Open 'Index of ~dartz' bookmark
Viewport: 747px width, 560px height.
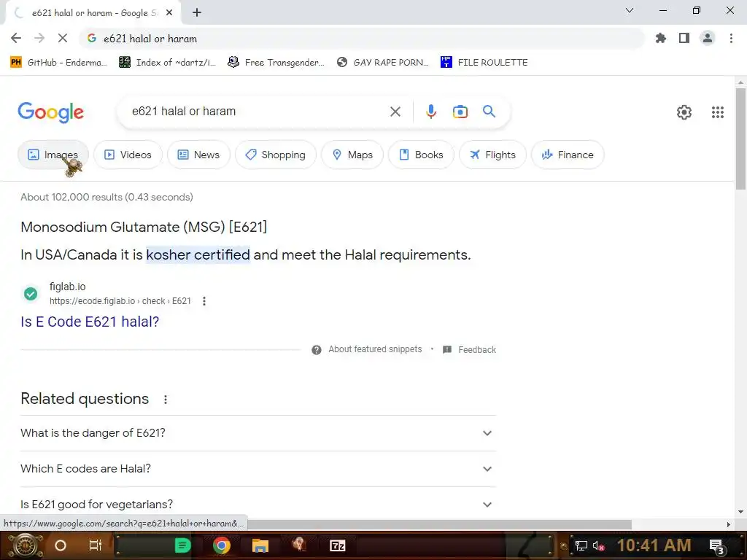click(168, 63)
